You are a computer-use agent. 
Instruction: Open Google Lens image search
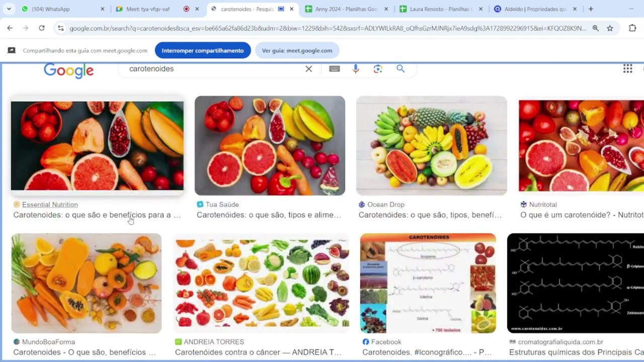[x=378, y=69]
